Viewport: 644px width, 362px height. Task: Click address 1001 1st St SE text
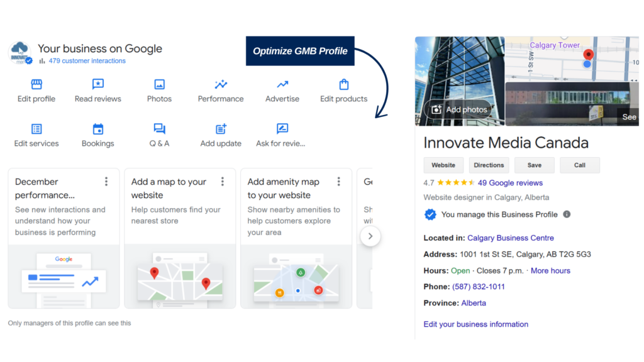[525, 255]
